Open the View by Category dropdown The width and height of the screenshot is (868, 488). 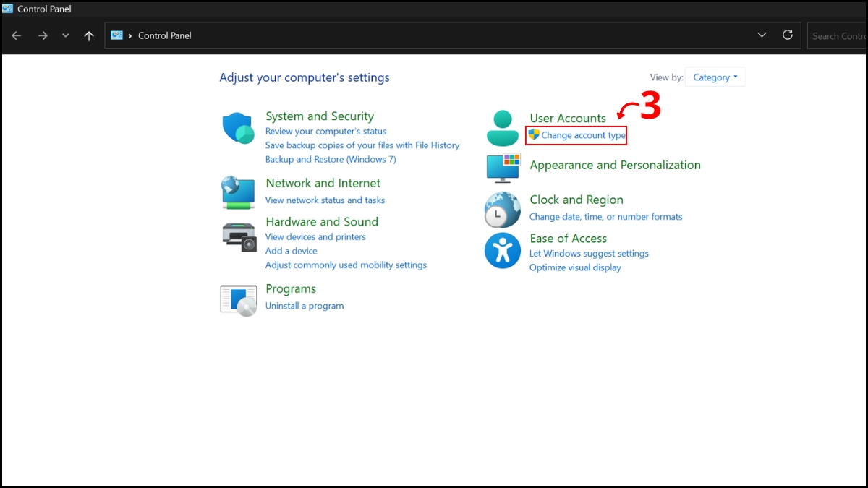tap(715, 77)
